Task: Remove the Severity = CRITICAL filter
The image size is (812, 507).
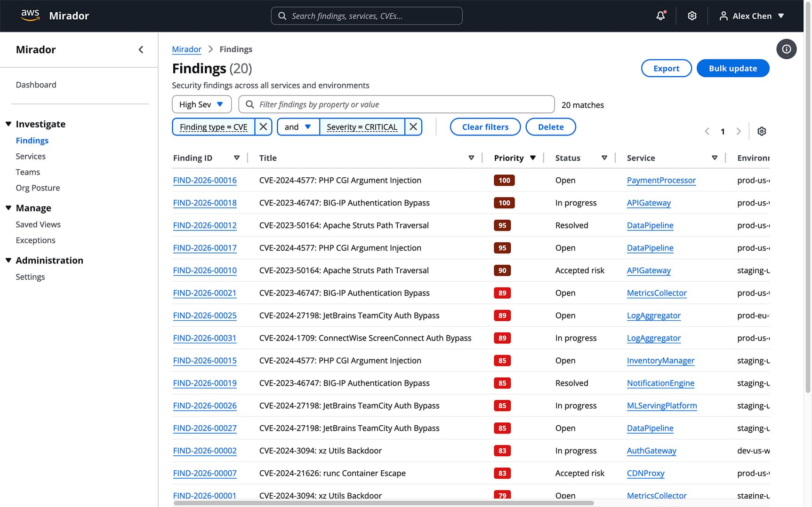Action: point(413,127)
